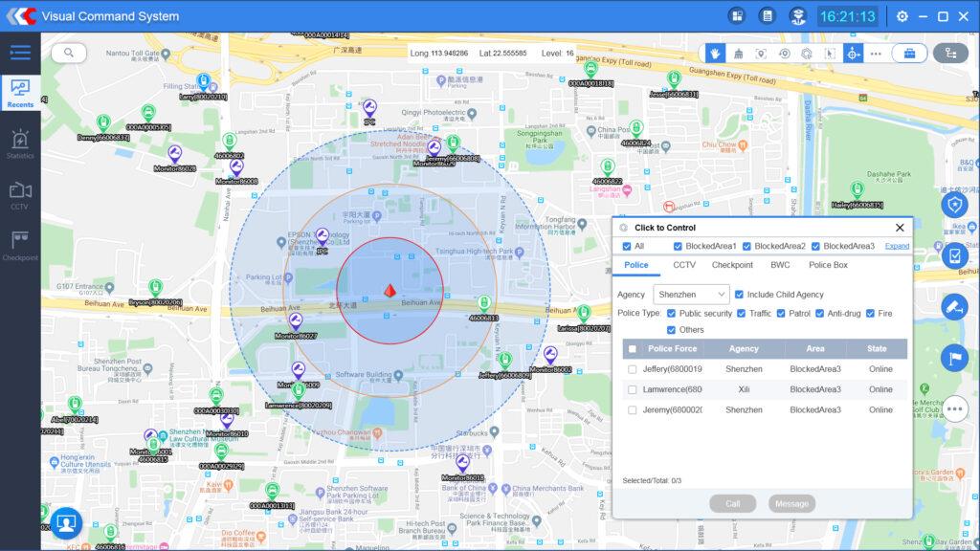Open Statistics in the left sidebar
This screenshot has width=980, height=551.
coord(20,144)
